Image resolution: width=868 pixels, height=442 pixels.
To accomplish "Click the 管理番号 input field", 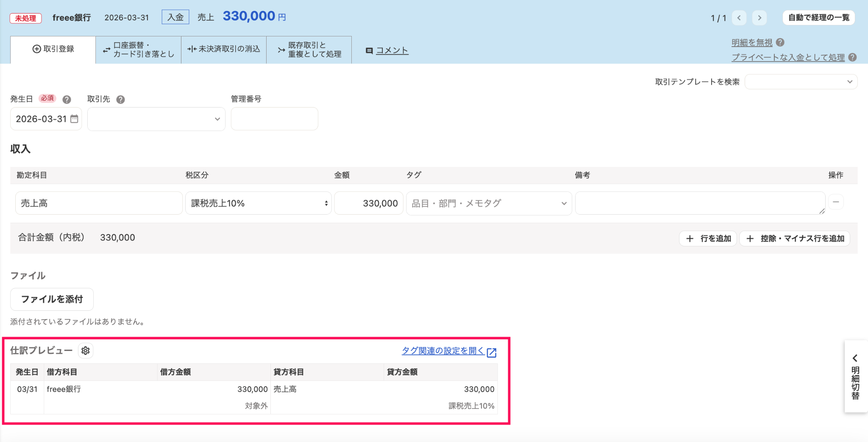I will point(274,119).
